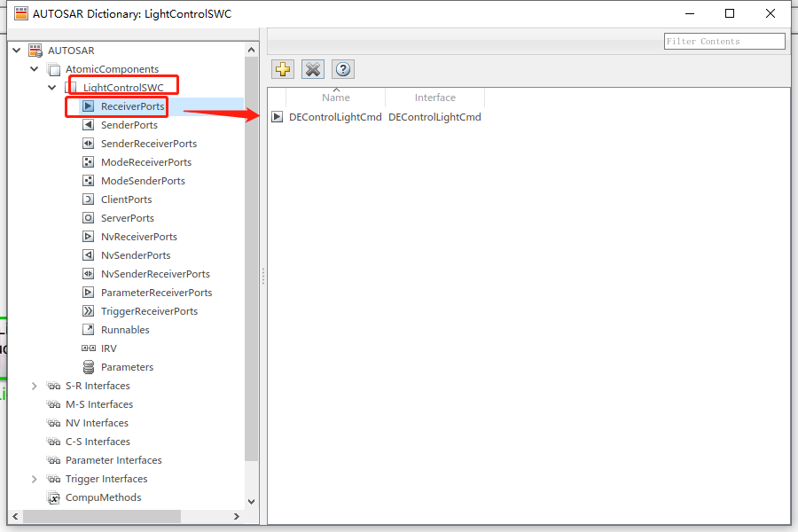
Task: Click the SenderPorts tree icon
Action: point(88,125)
